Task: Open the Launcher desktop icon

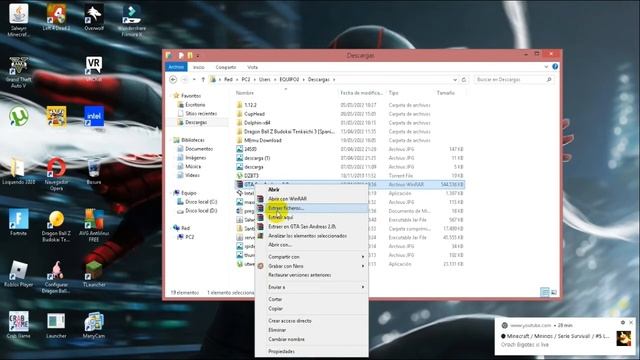Action: click(56, 325)
